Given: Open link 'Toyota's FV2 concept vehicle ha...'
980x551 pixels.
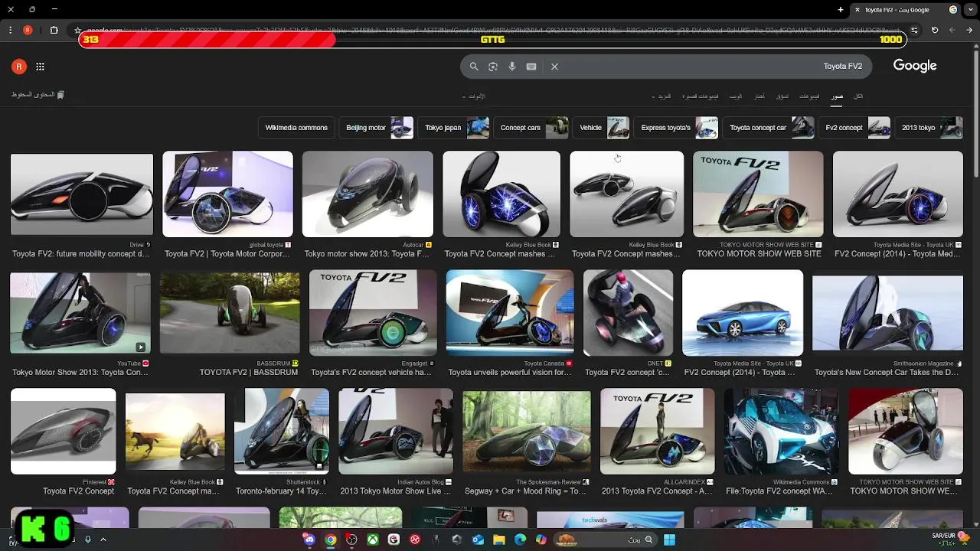Looking at the screenshot, I should (x=371, y=373).
